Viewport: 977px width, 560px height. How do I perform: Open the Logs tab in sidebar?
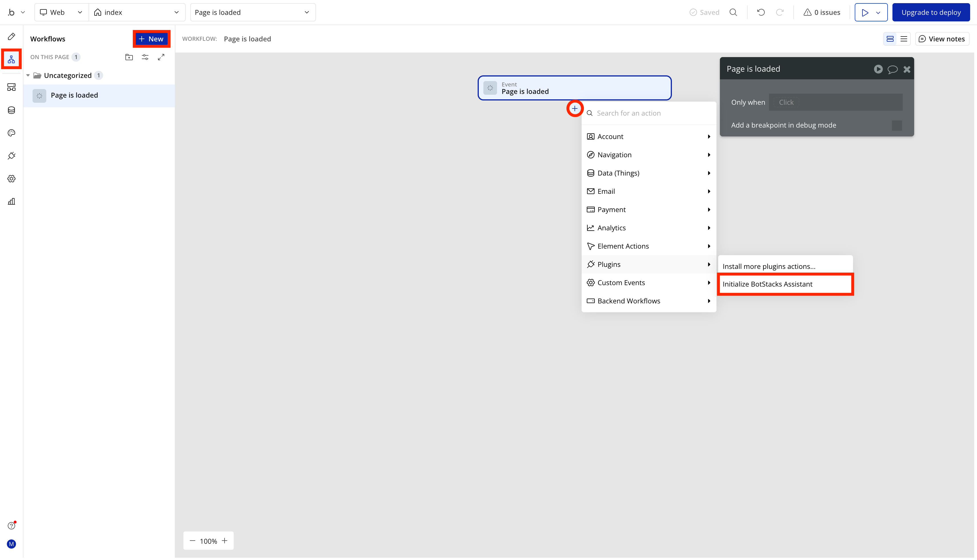pos(11,202)
